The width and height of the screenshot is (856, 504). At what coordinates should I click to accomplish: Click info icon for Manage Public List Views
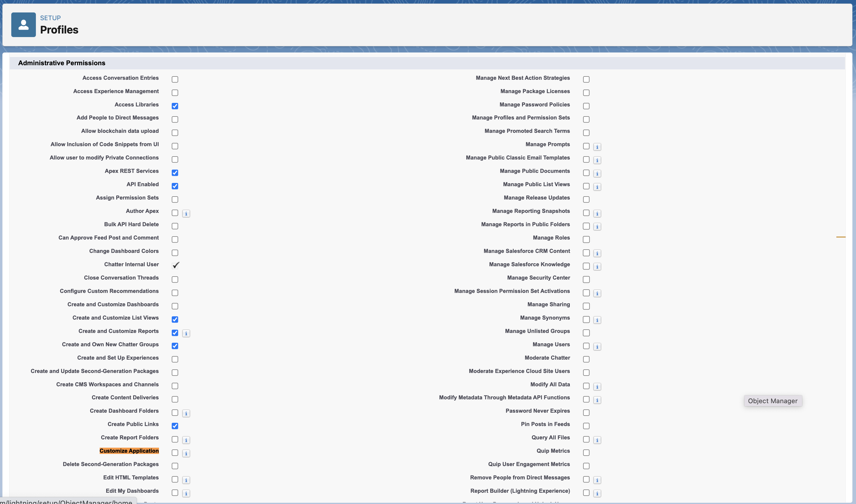[x=597, y=187]
